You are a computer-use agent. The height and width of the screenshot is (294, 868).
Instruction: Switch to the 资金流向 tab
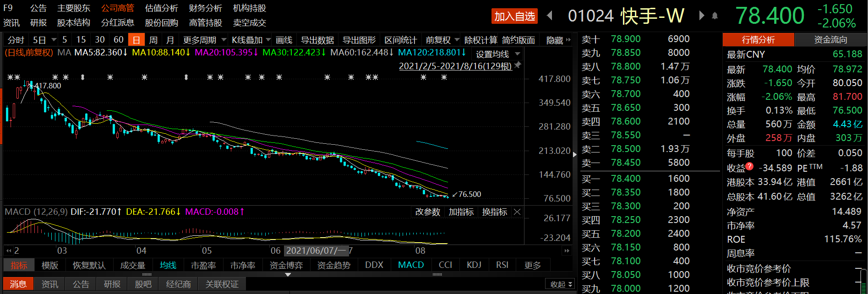[830, 40]
